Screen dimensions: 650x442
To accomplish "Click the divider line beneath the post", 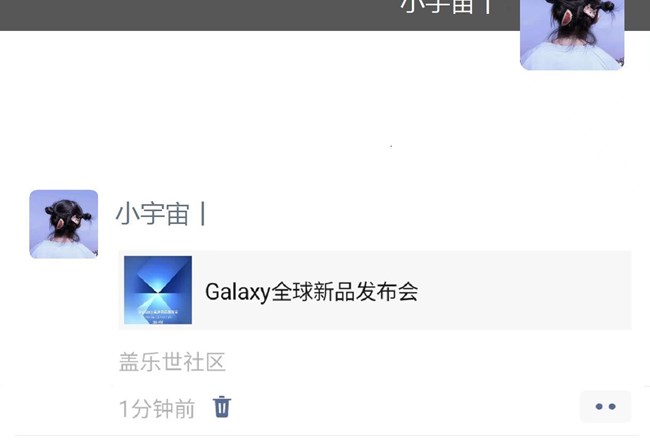I will [327, 435].
